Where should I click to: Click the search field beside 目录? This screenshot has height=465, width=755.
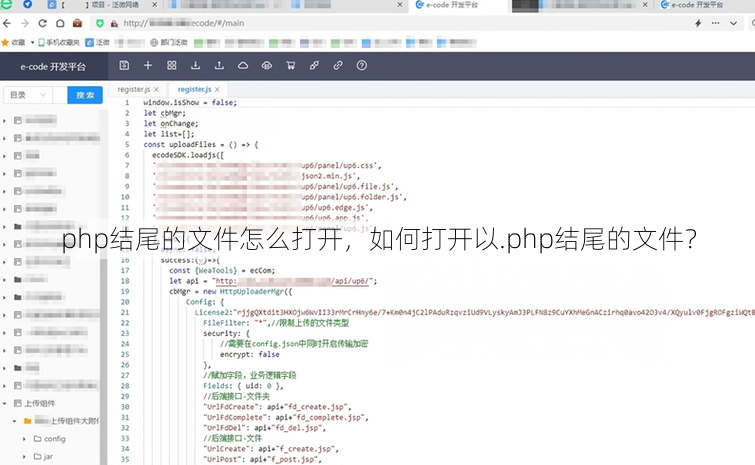click(60, 95)
